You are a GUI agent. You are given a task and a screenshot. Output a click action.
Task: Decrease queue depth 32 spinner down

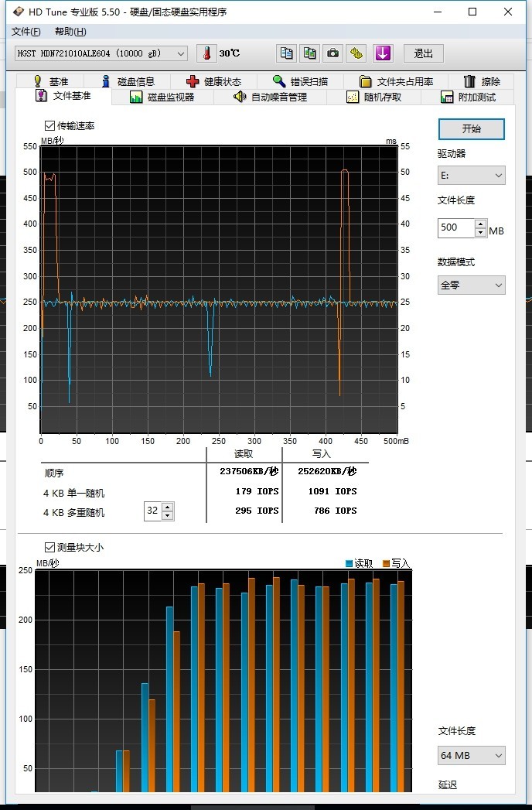click(x=167, y=515)
